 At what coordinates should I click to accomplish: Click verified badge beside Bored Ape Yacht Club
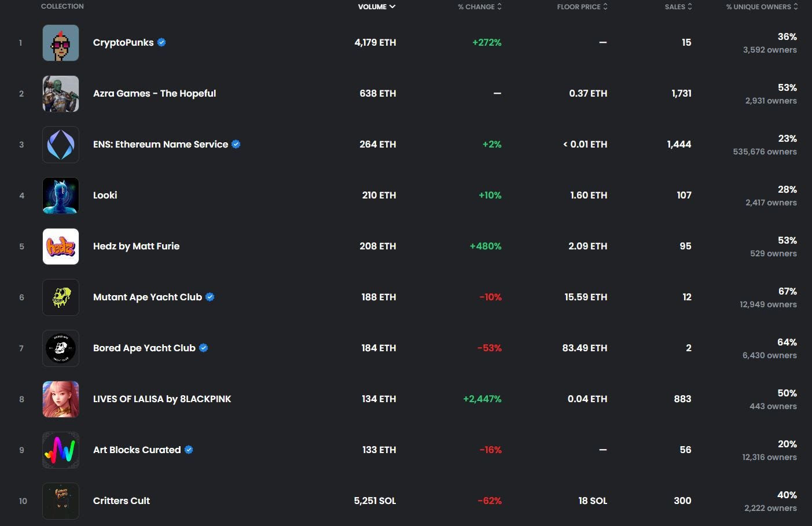203,348
